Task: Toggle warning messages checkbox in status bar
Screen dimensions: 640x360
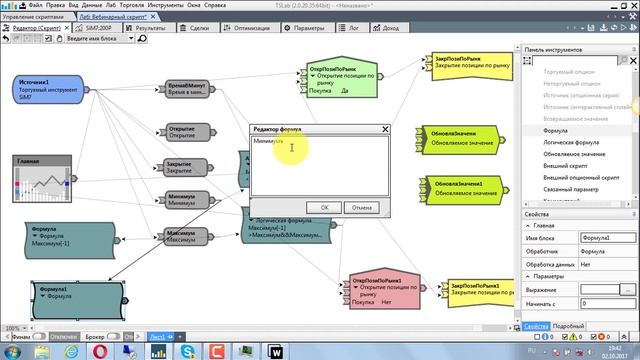Action: 565,337
